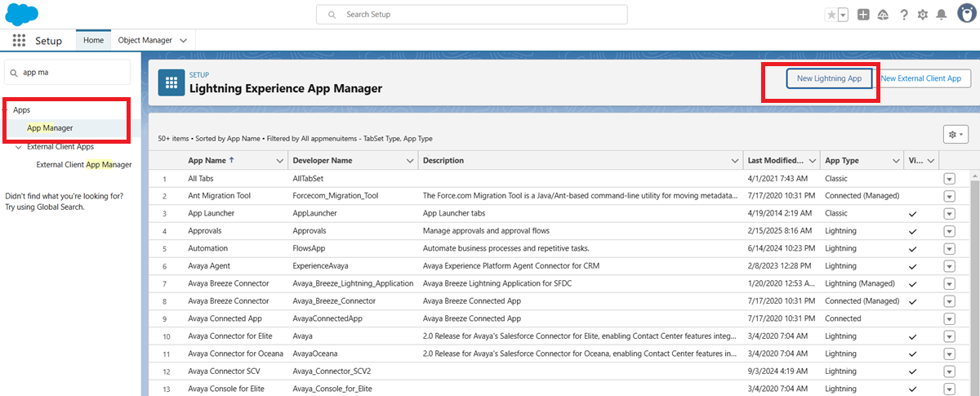Click the New External Client App button
This screenshot has height=396, width=980.
coord(920,78)
